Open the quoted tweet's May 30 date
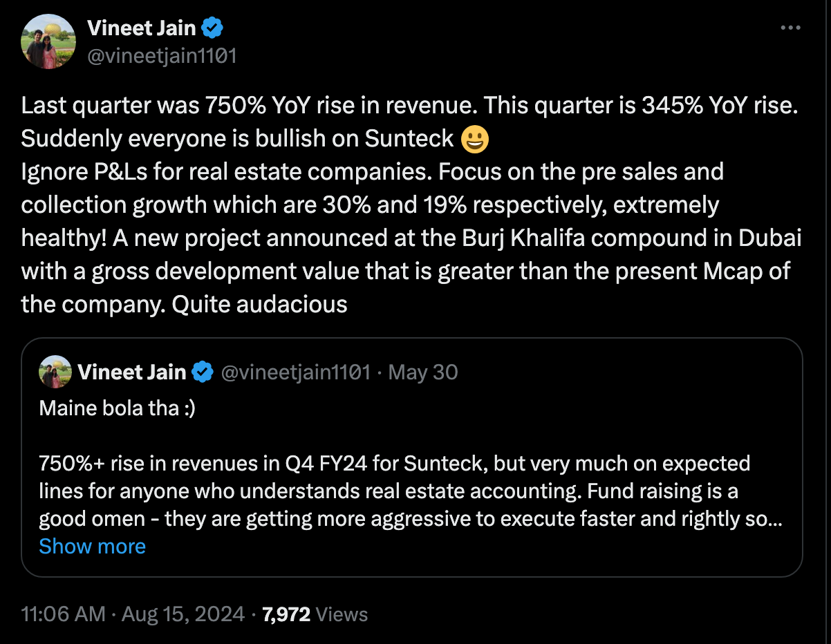 coord(423,372)
